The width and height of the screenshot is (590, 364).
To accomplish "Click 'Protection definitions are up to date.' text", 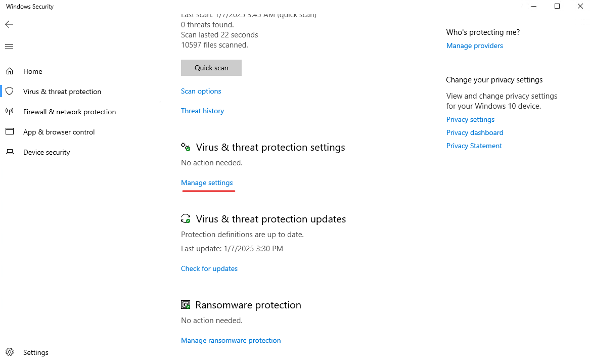I will point(242,235).
